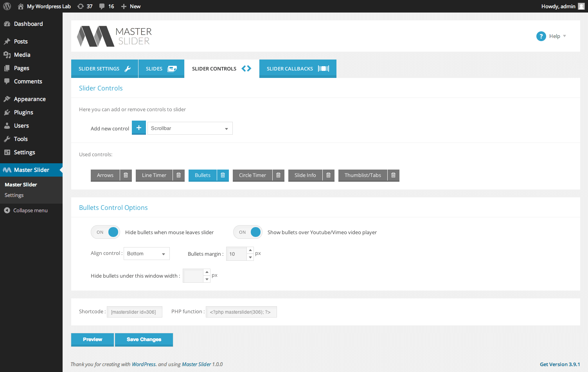The width and height of the screenshot is (588, 372).
Task: Click the Master Slider submenu item
Action: click(21, 184)
